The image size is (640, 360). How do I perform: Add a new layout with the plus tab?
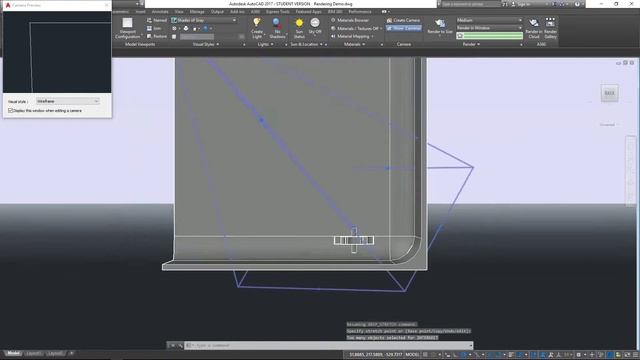click(x=71, y=353)
